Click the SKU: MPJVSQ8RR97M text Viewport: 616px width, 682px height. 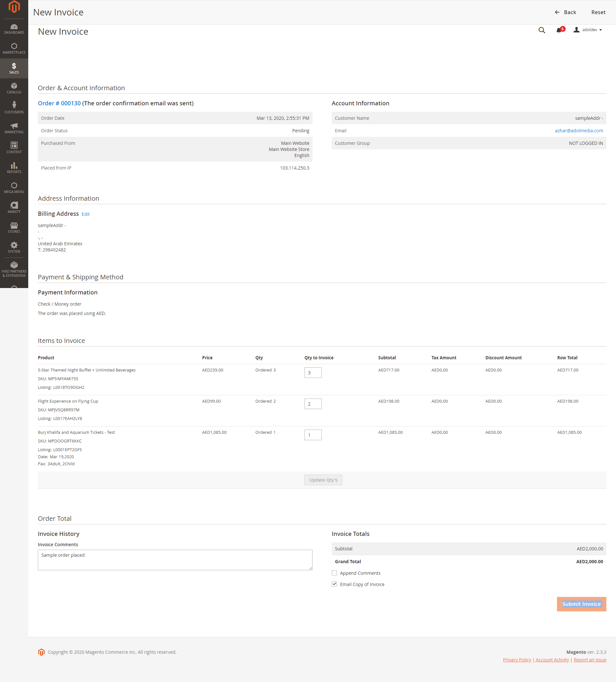point(59,410)
